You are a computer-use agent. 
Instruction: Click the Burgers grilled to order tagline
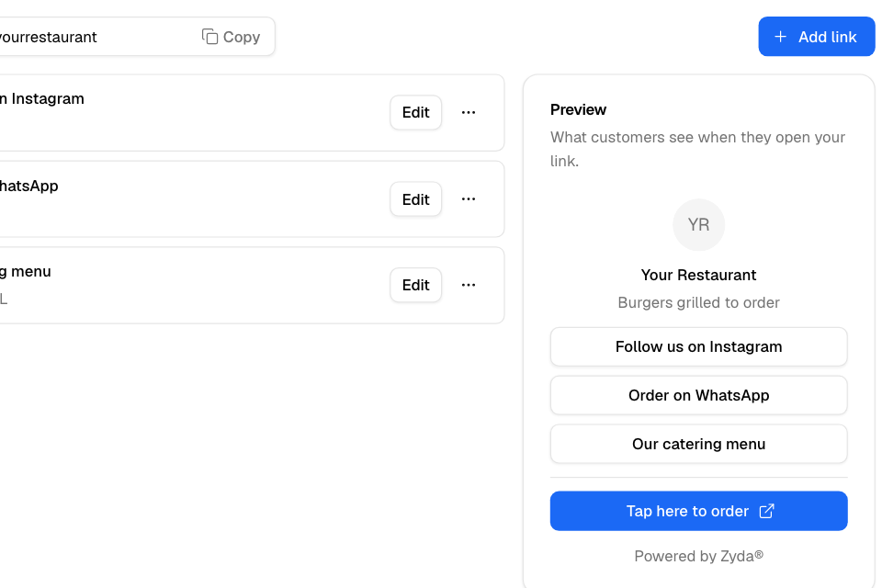pos(698,302)
